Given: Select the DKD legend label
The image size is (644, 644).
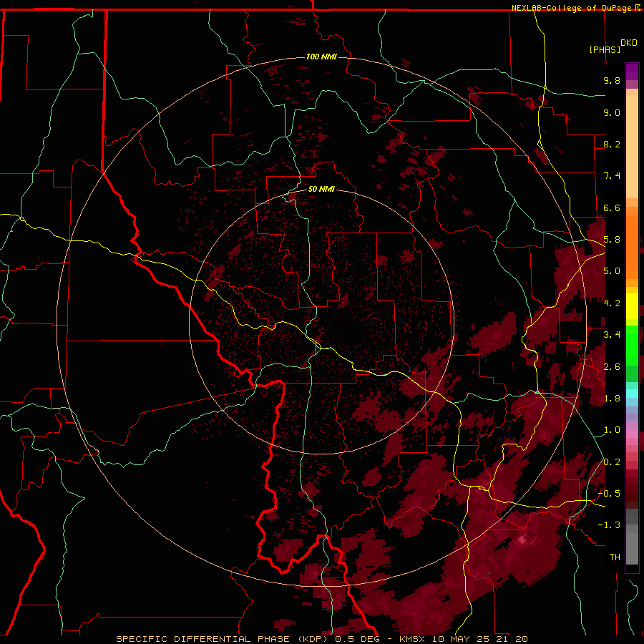Looking at the screenshot, I should coord(629,43).
